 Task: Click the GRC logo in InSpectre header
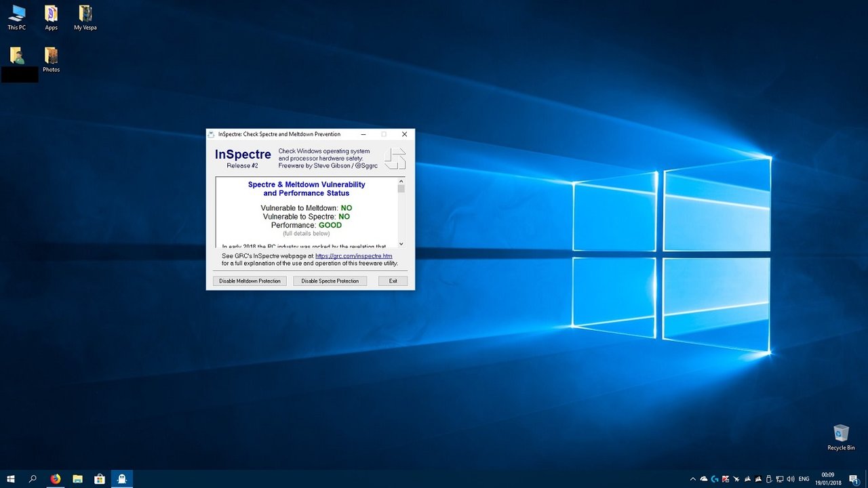pos(395,159)
